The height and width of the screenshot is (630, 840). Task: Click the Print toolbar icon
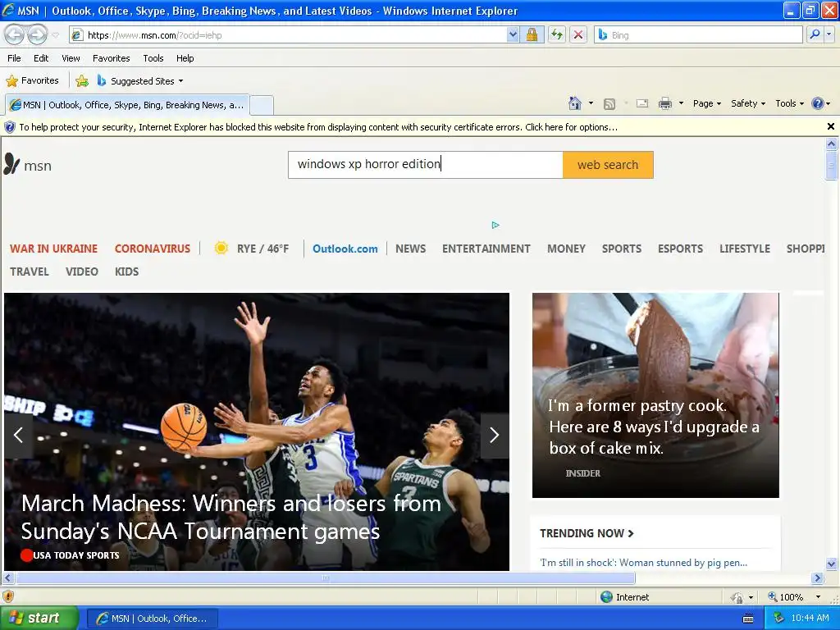664,103
